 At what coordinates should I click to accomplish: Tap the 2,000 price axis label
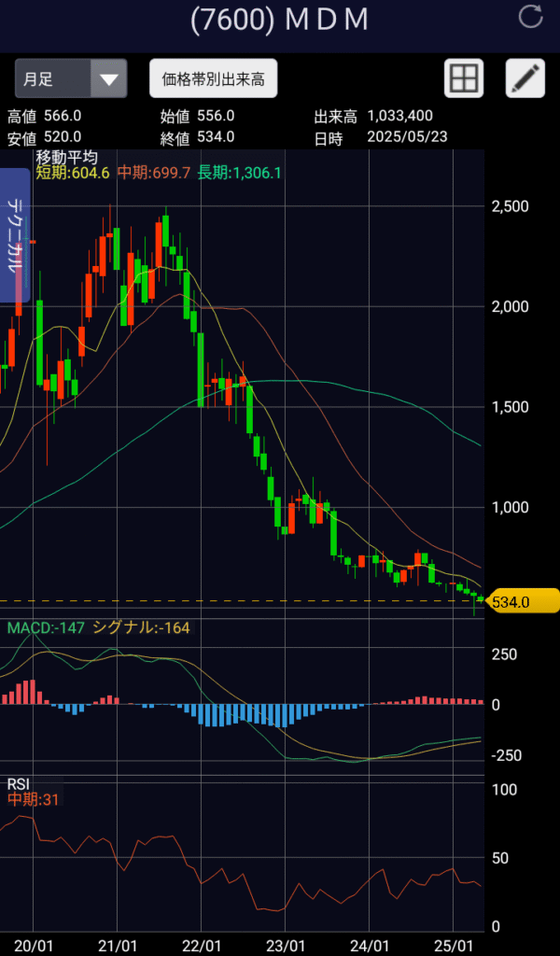(x=510, y=306)
